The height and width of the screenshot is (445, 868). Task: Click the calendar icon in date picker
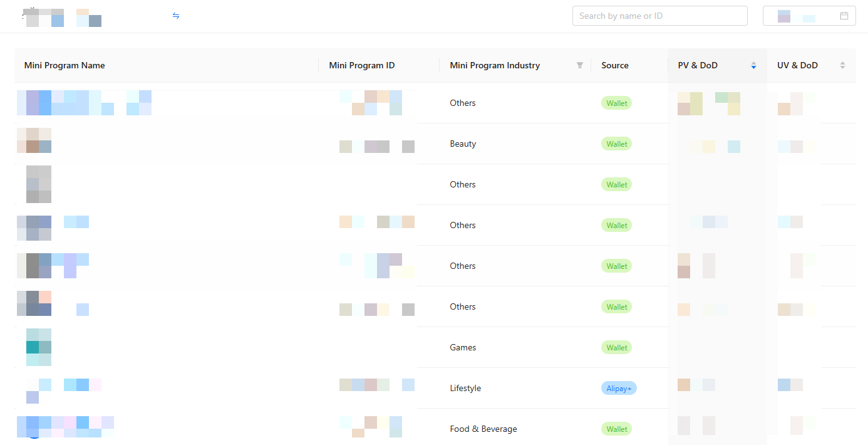(844, 16)
